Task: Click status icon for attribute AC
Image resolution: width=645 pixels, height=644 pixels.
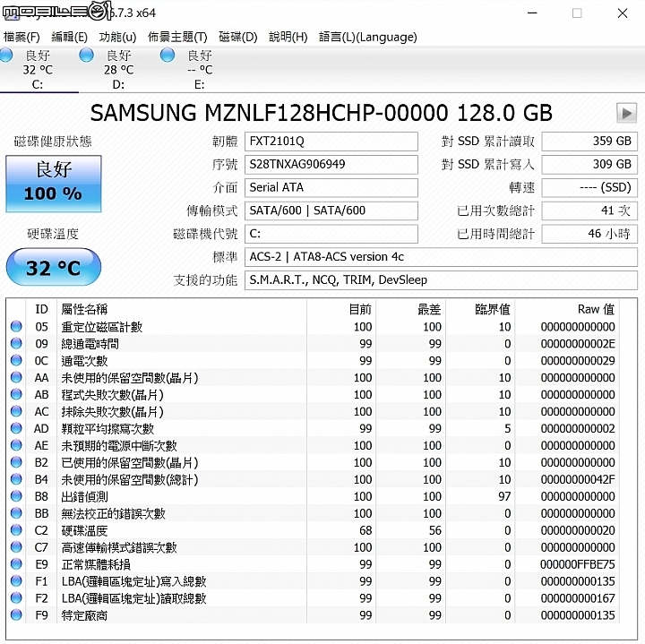Action: pos(16,411)
